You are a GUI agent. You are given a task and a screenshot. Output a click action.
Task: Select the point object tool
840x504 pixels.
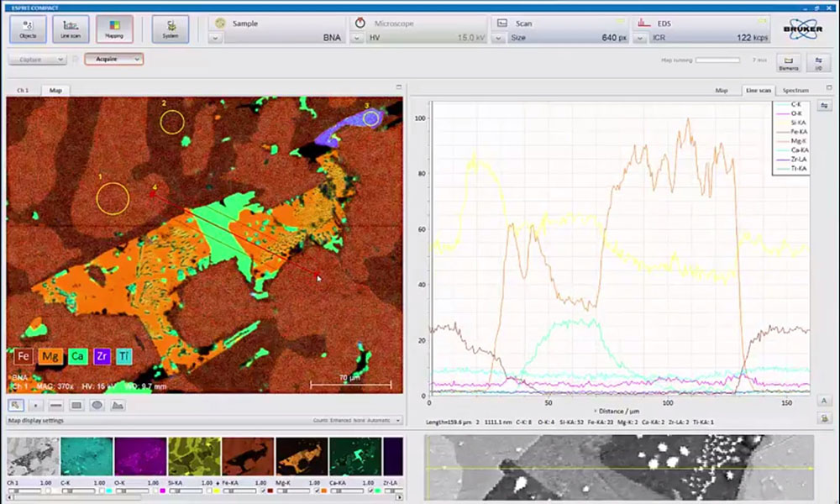(x=36, y=405)
